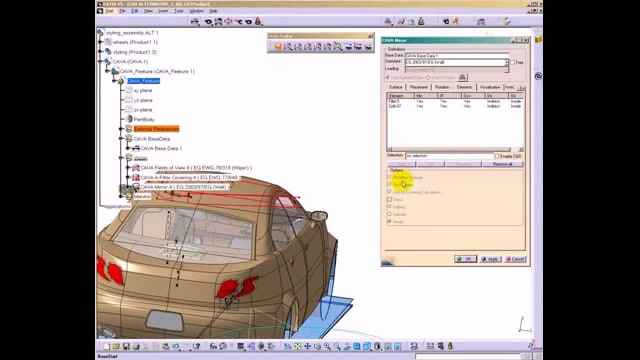Click the comment bubble icon next to fx
Screen dimensions: 640x360
223,346
